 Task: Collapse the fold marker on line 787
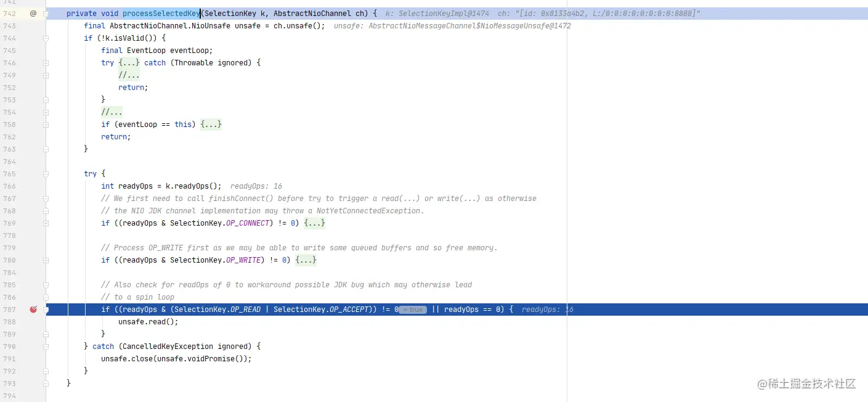tap(46, 310)
